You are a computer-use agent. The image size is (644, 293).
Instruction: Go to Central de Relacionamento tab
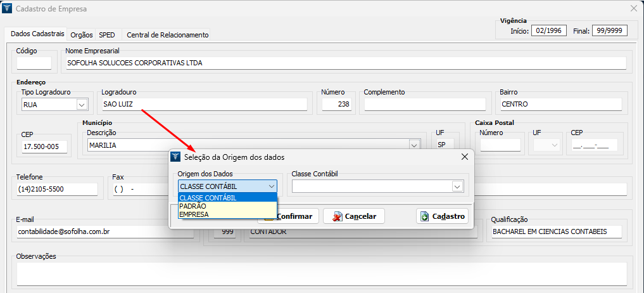(x=167, y=35)
